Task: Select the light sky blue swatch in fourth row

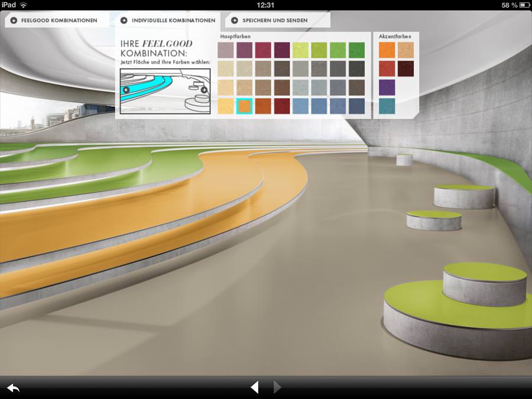Action: (x=301, y=106)
